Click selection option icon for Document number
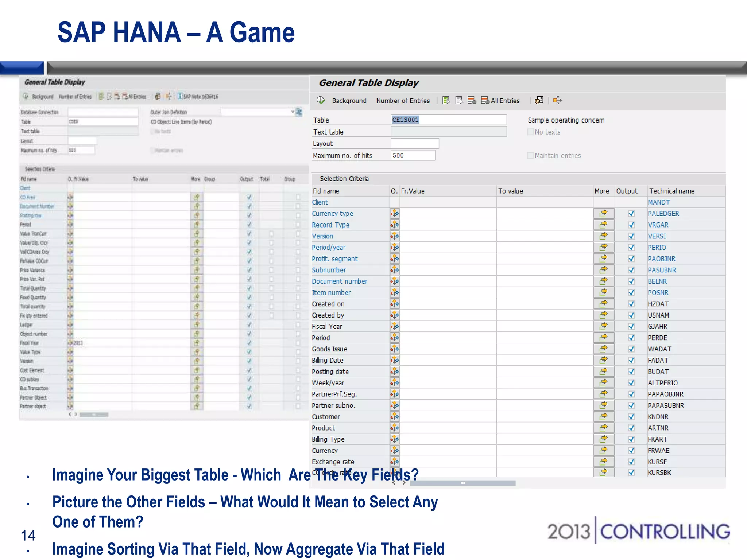747x560 pixels. 395,281
